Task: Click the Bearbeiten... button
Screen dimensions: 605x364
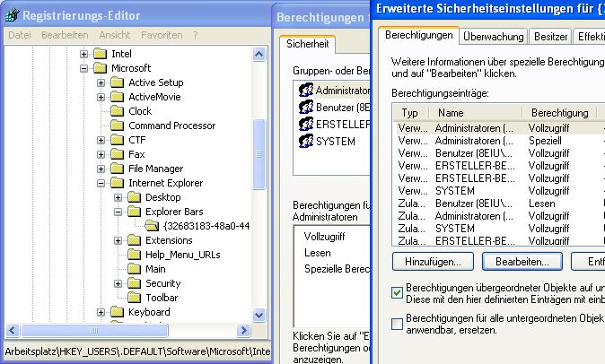Action: point(522,262)
